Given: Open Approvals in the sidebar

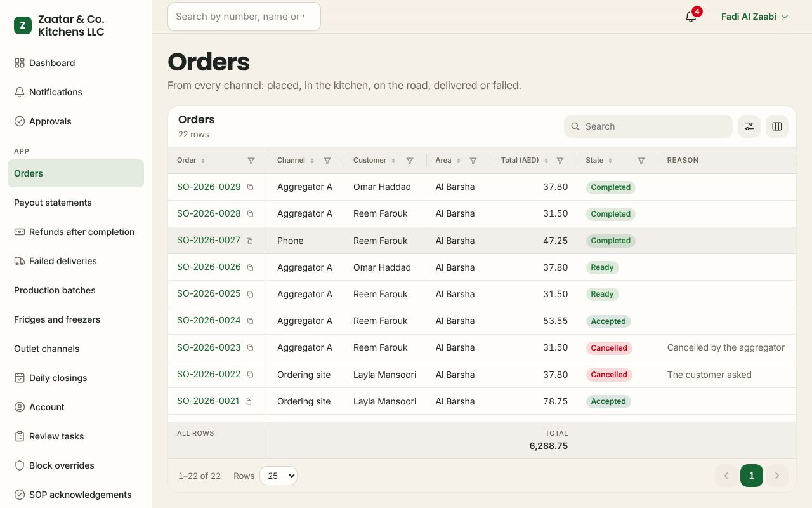Looking at the screenshot, I should click(x=75, y=121).
